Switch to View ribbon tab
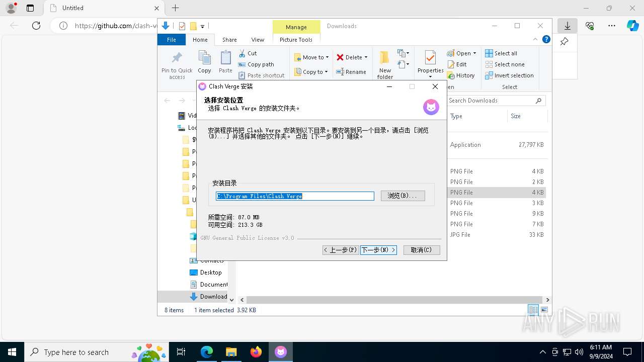 (x=258, y=40)
